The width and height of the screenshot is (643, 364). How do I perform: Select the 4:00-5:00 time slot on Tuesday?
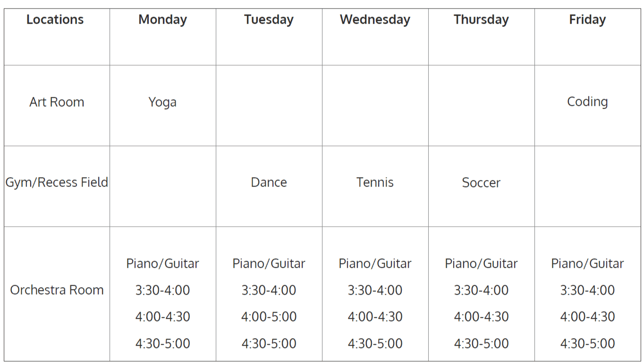[x=269, y=317]
